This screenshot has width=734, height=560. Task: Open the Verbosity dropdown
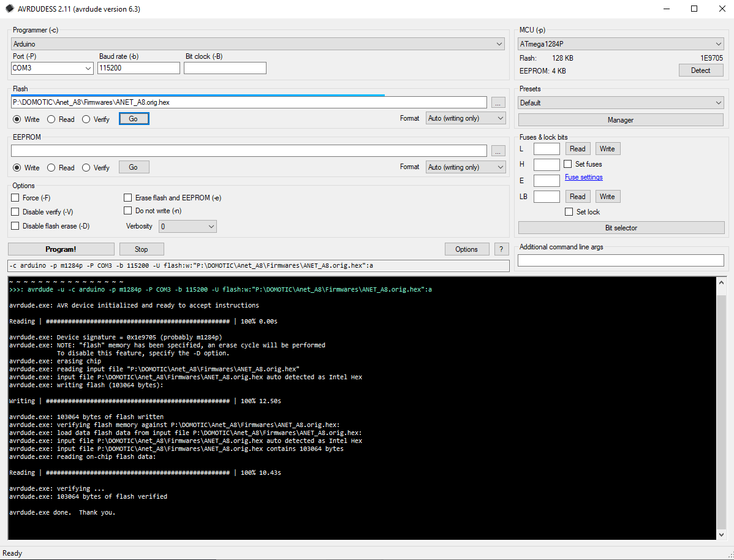pos(187,227)
